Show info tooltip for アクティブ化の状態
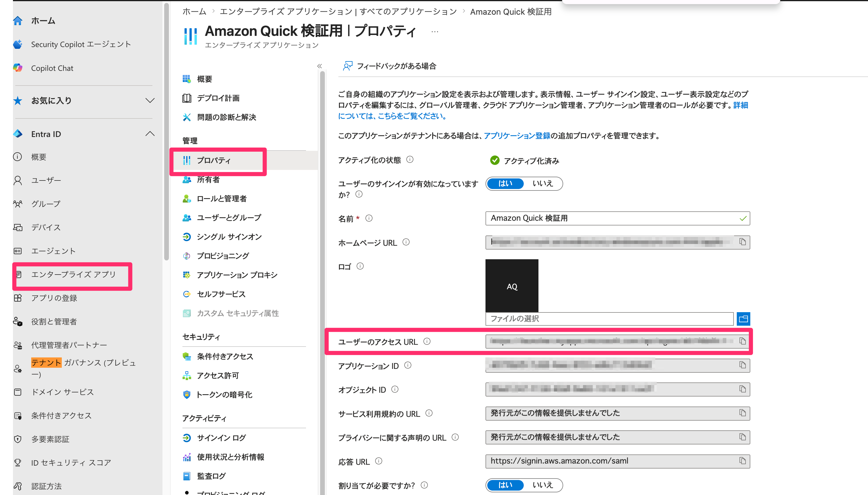 tap(410, 159)
